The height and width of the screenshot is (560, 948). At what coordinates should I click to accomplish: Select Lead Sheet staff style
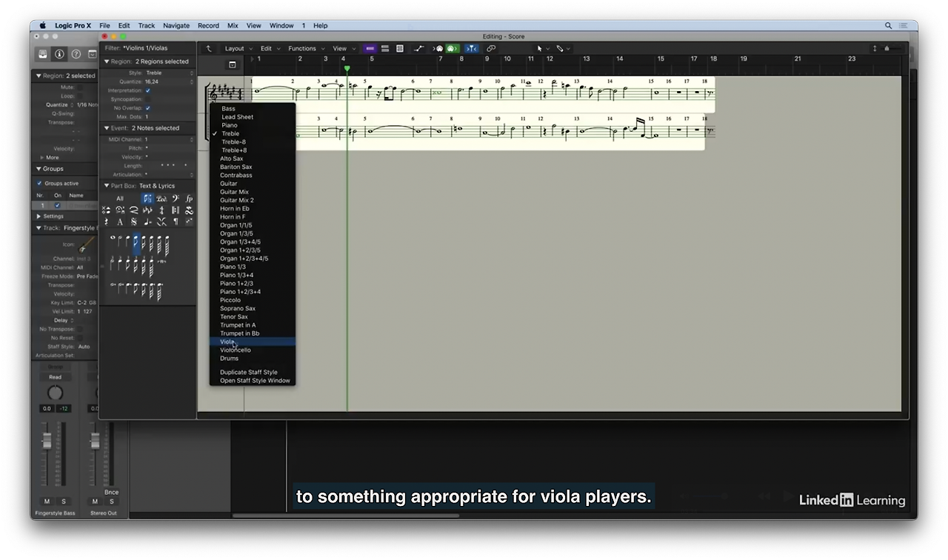(253, 117)
